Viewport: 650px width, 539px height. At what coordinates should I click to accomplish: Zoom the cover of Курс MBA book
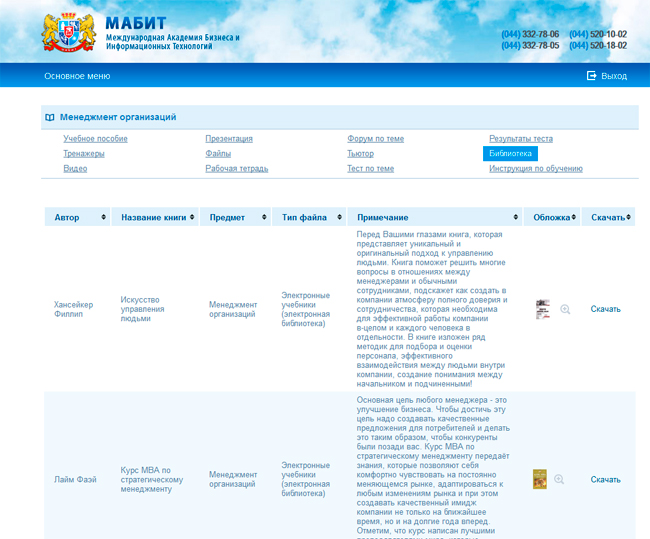pos(559,480)
